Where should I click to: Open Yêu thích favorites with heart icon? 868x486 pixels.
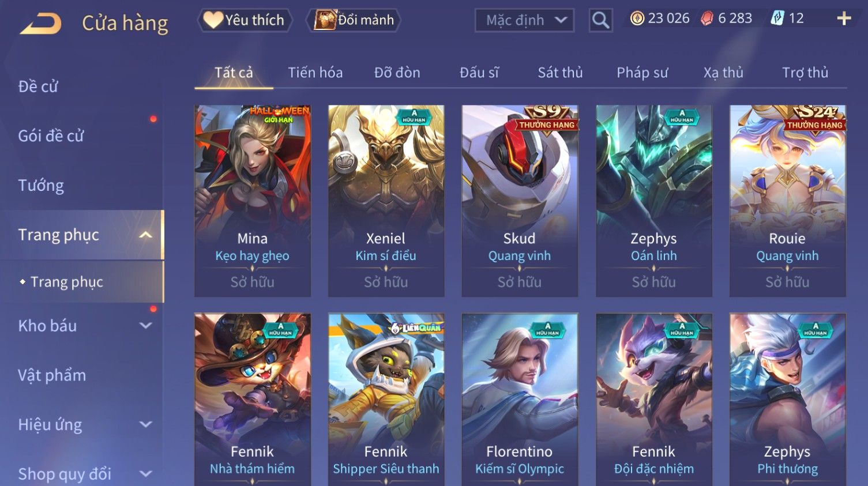pos(245,20)
